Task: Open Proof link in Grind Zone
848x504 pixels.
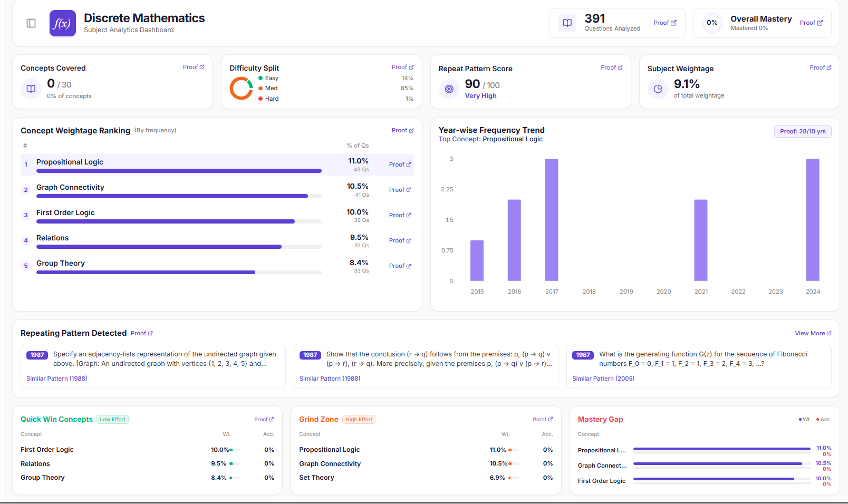Action: point(543,420)
